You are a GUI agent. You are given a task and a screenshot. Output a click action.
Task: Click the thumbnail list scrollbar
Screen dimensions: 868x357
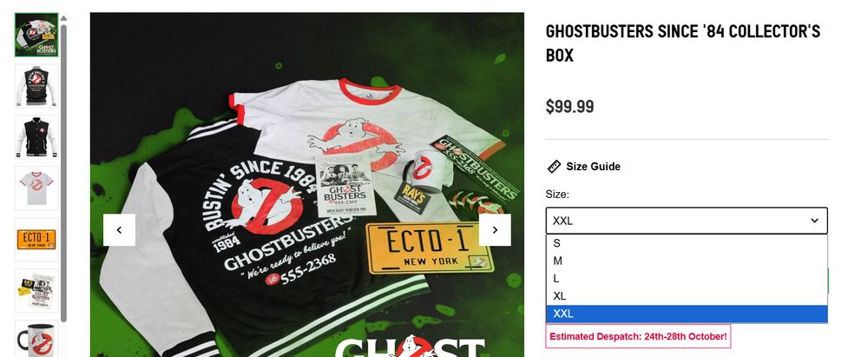(x=63, y=172)
